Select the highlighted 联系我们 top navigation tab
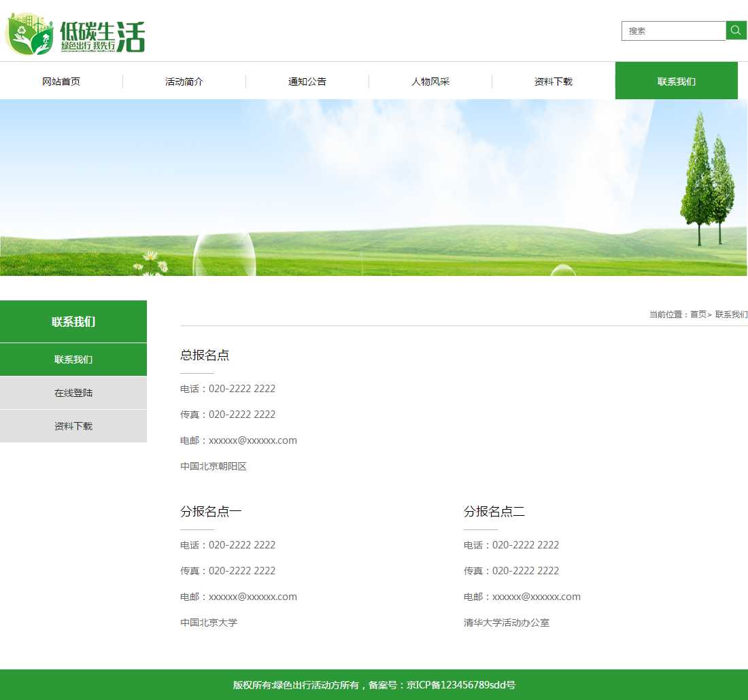This screenshot has height=700, width=748. [x=676, y=82]
